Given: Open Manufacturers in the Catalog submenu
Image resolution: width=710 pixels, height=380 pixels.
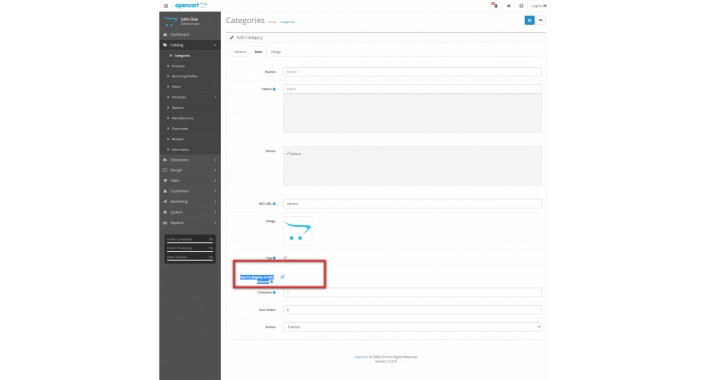Looking at the screenshot, I should point(190,118).
